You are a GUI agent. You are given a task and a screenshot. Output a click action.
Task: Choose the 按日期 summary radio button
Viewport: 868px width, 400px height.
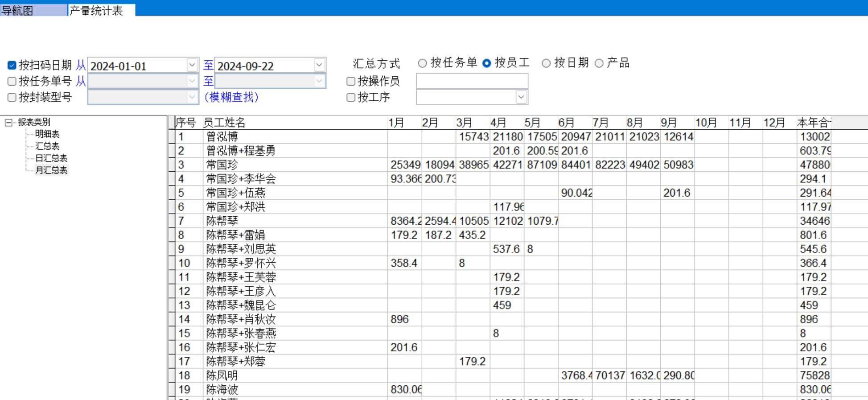(546, 63)
